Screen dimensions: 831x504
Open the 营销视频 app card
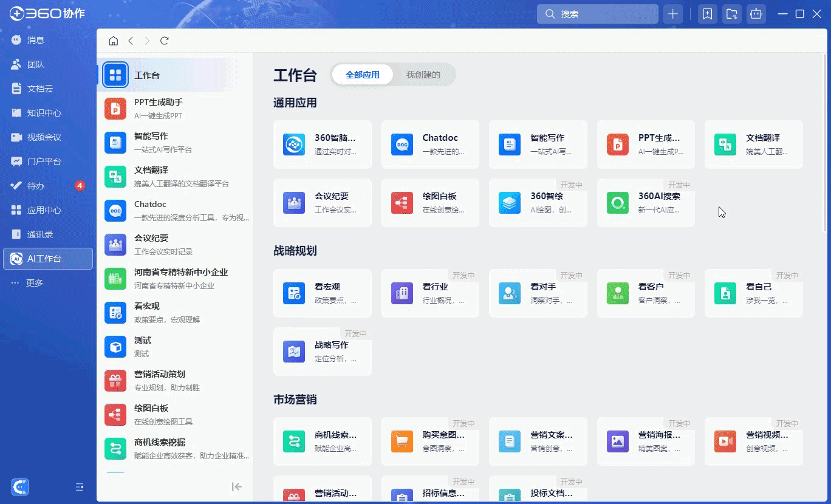pyautogui.click(x=754, y=441)
